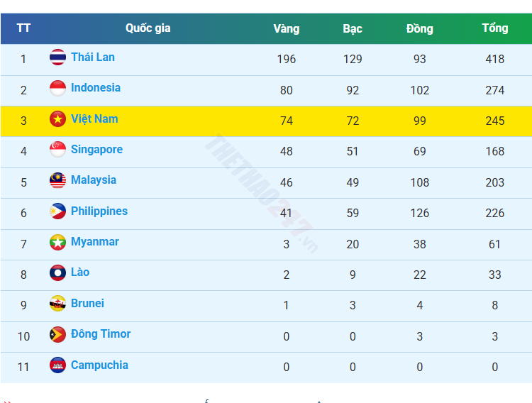Click the Vàng column header
532x403 pixels.
point(287,28)
